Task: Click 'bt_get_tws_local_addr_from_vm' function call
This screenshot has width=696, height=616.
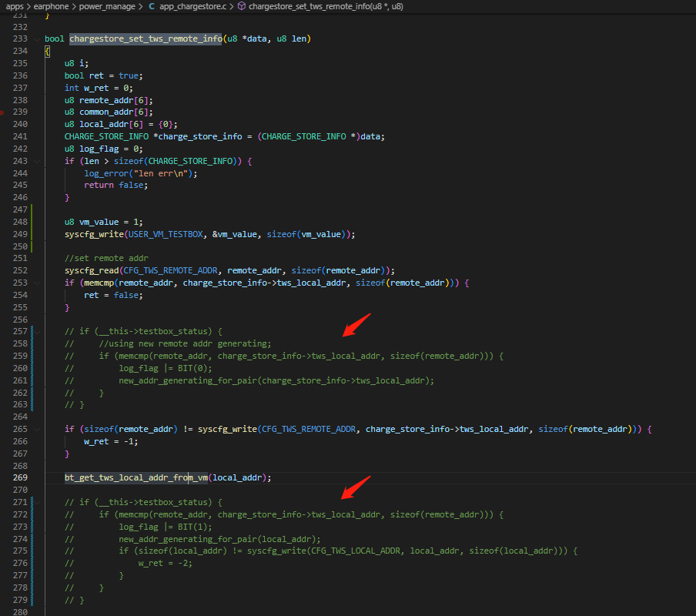Action: tap(136, 477)
